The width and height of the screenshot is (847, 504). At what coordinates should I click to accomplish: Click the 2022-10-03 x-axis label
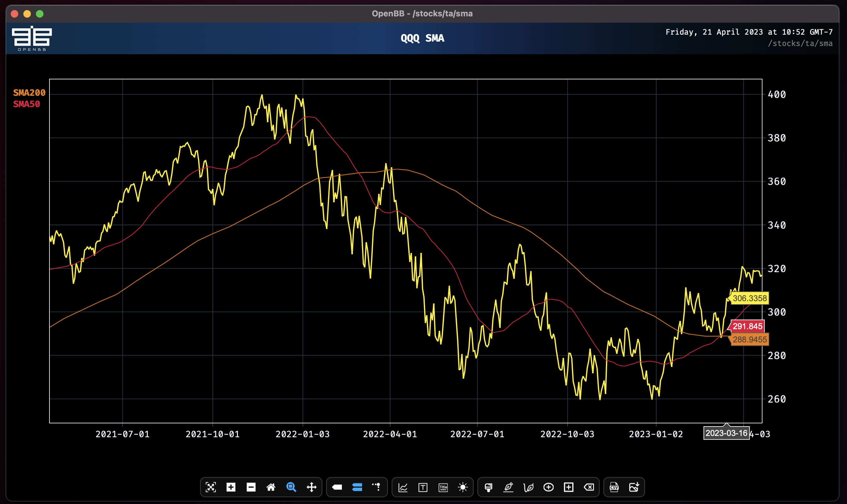(x=568, y=434)
